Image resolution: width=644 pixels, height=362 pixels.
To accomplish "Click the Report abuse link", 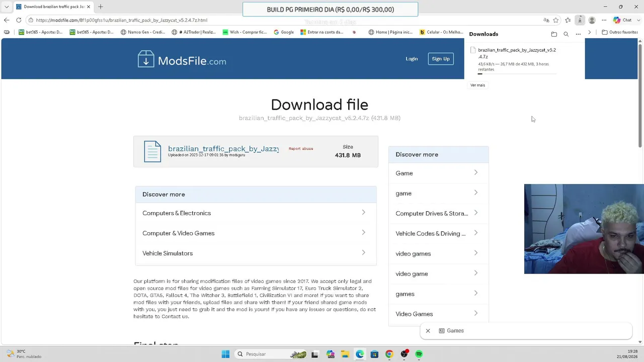I will click(x=301, y=149).
